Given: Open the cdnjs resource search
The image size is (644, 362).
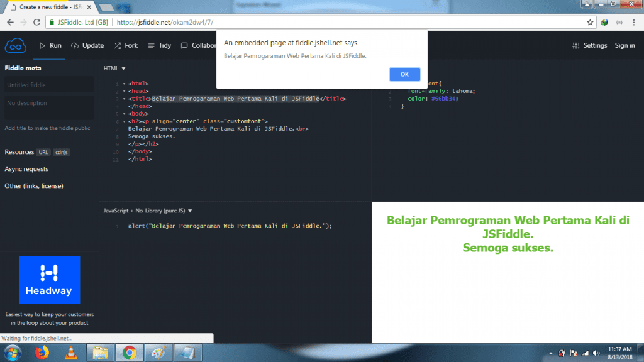Looking at the screenshot, I should (x=62, y=152).
